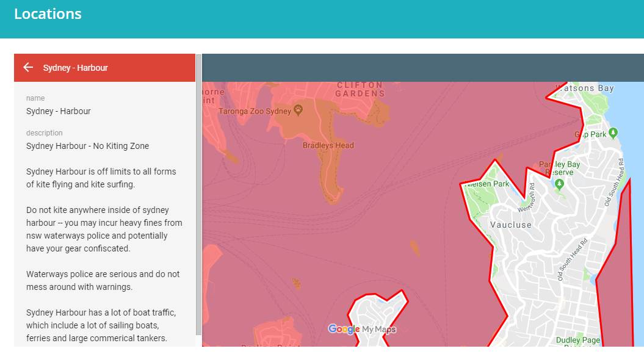The width and height of the screenshot is (644, 354).
Task: Click the back arrow in the red header
Action: pos(28,67)
